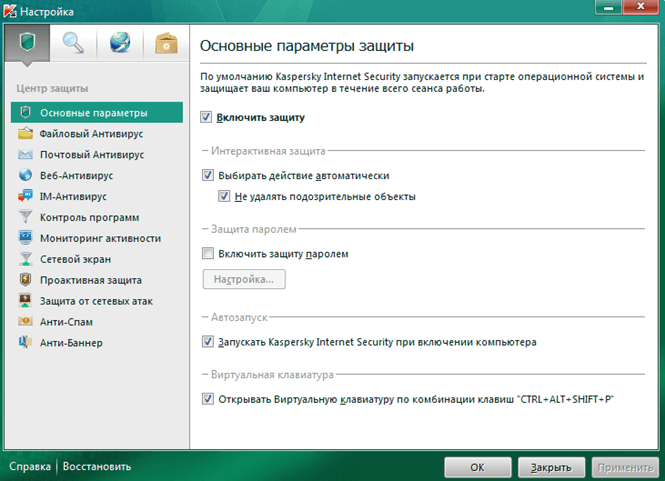
Task: Open Проактивная защита shield icon
Action: [x=26, y=281]
